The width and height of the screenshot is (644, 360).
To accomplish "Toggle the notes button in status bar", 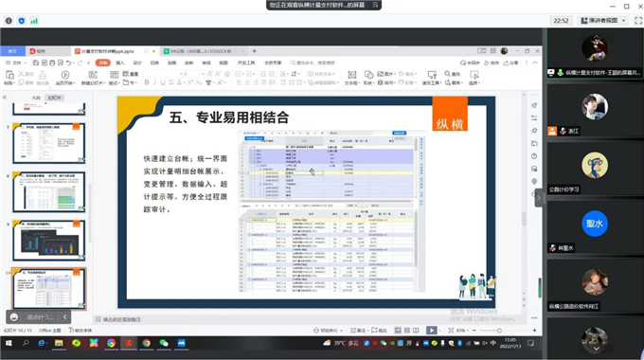I will [358, 331].
